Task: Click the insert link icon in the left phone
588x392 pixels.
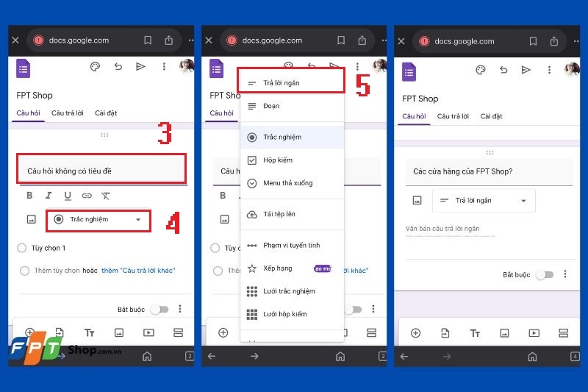Action: coord(87,196)
